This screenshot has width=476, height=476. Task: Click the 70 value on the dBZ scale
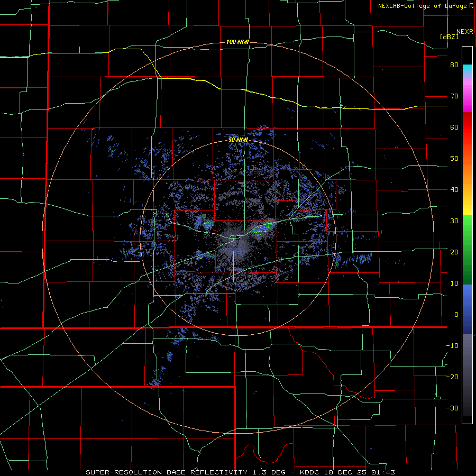454,96
